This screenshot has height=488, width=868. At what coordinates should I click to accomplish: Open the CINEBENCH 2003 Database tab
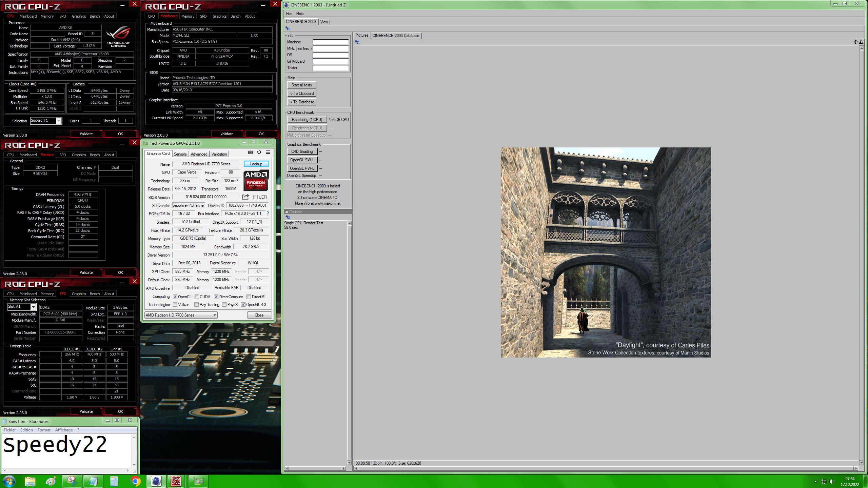(396, 36)
